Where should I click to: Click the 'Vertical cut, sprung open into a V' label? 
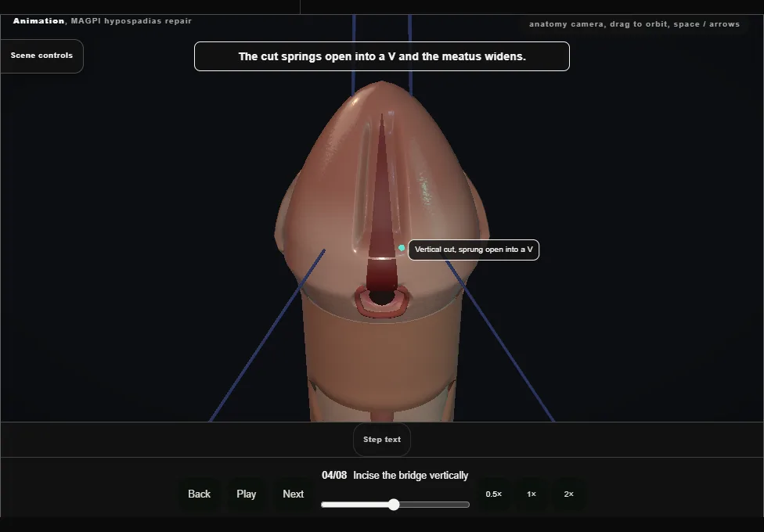pyautogui.click(x=474, y=250)
